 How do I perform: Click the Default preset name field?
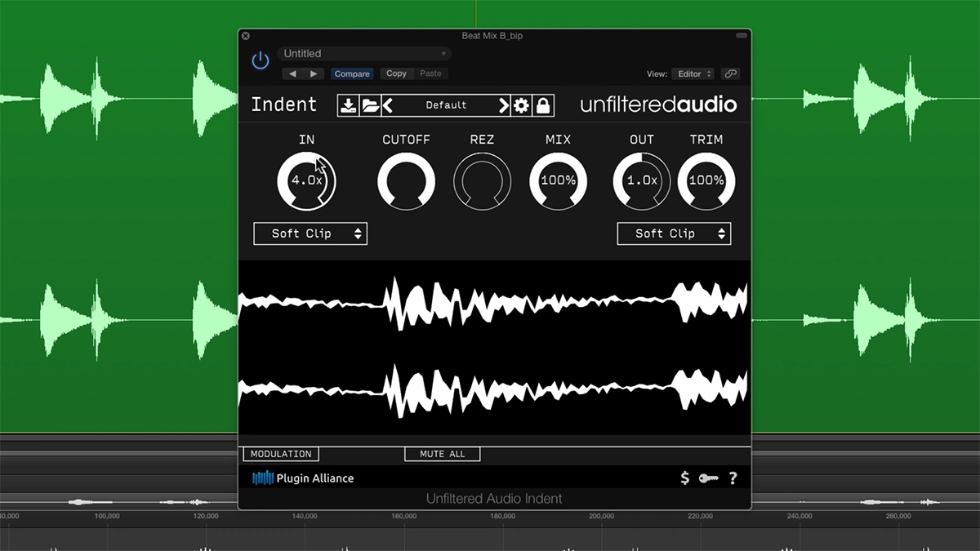pyautogui.click(x=446, y=105)
